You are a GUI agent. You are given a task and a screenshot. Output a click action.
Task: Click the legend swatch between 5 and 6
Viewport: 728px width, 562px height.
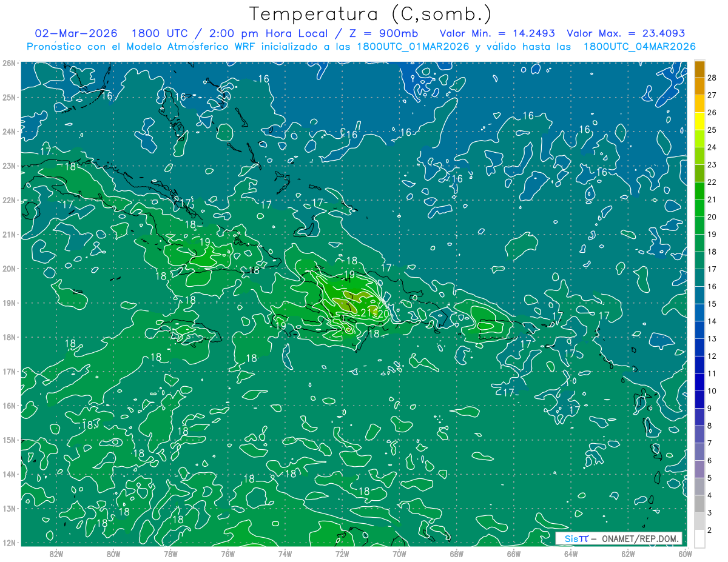(699, 470)
